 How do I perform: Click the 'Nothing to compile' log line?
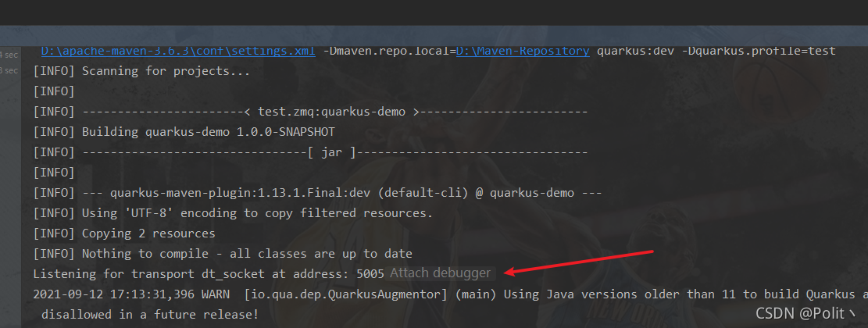223,254
